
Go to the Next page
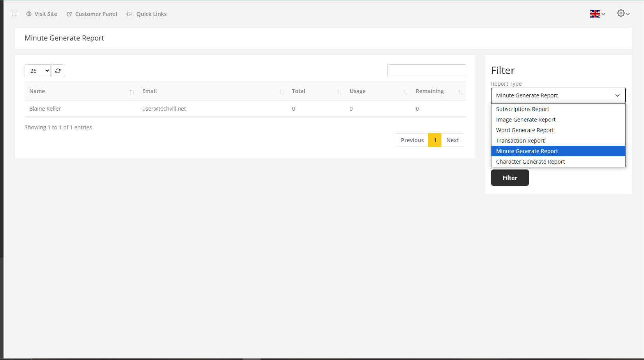click(x=452, y=140)
